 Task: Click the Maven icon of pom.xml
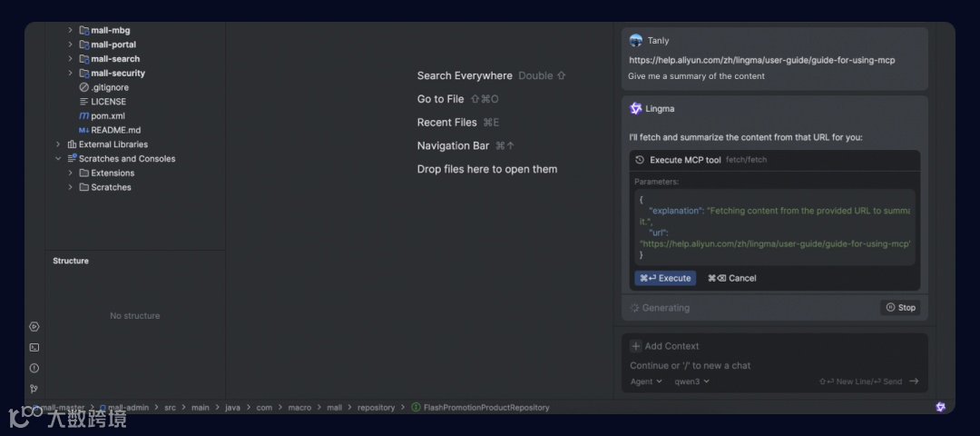[83, 115]
